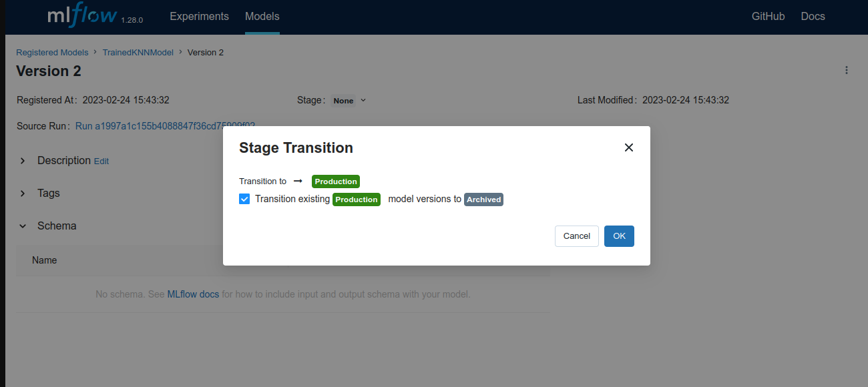Click the green Production badge beside Transition to
This screenshot has height=387, width=868.
click(336, 181)
